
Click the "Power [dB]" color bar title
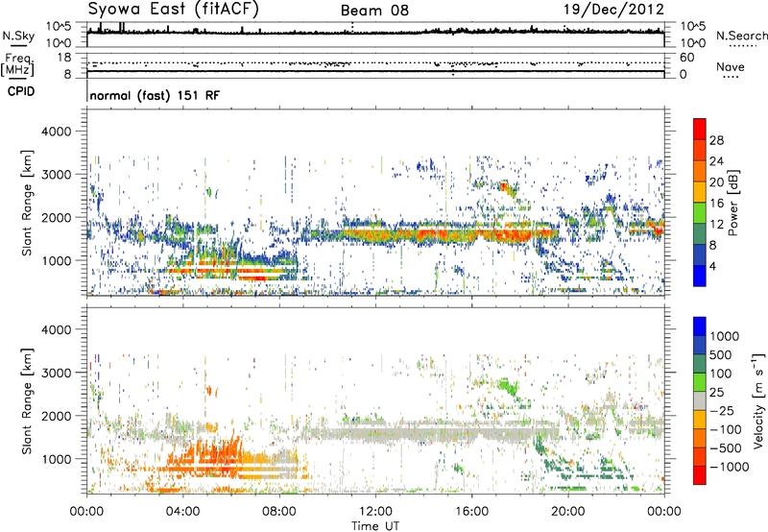point(733,203)
